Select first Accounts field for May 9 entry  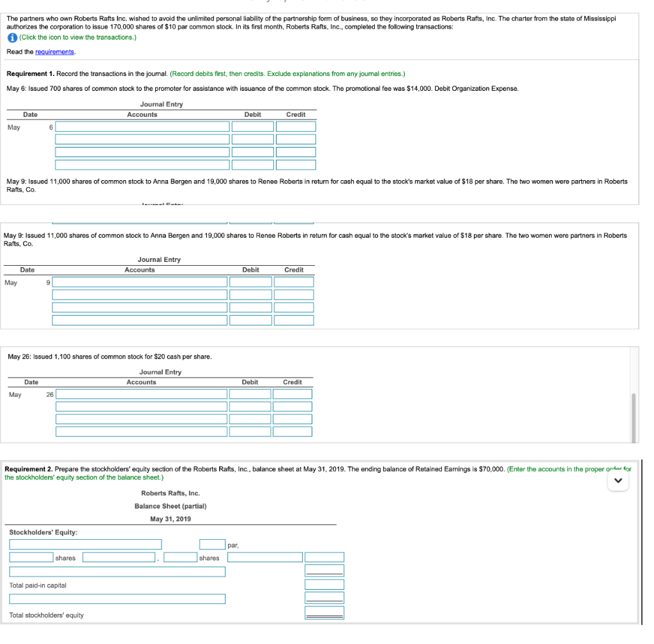coord(140,282)
